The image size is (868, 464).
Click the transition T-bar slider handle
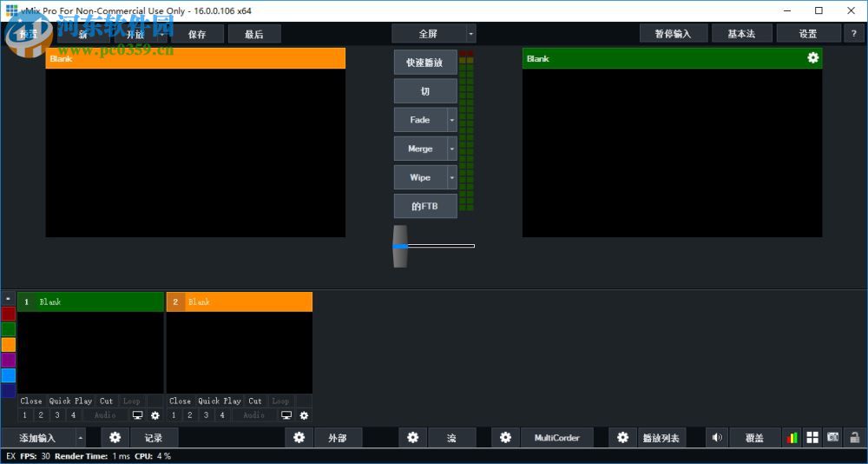coord(400,246)
